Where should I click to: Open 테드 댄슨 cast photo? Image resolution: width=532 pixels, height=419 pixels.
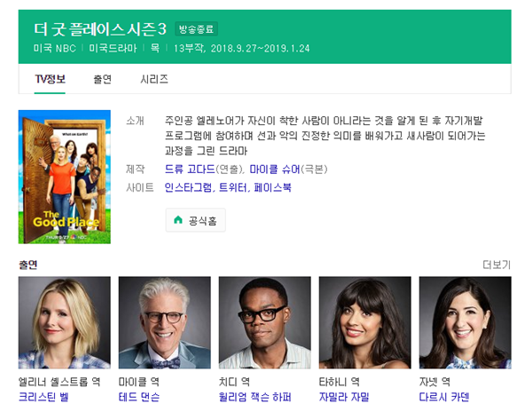coord(165,322)
